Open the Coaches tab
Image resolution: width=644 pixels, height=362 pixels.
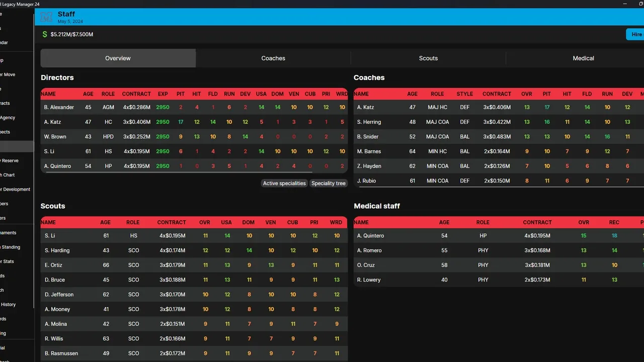(x=273, y=58)
